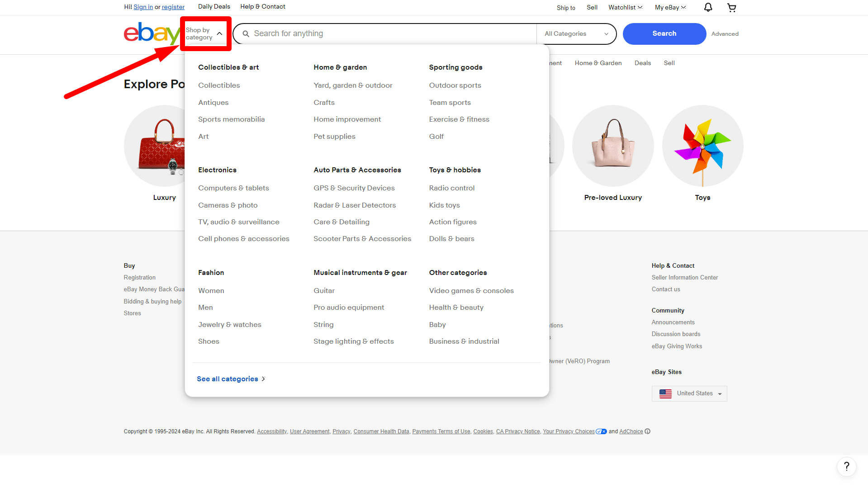Screen dimensions: 868x488
Task: Select the Deals nav tab
Action: (642, 63)
